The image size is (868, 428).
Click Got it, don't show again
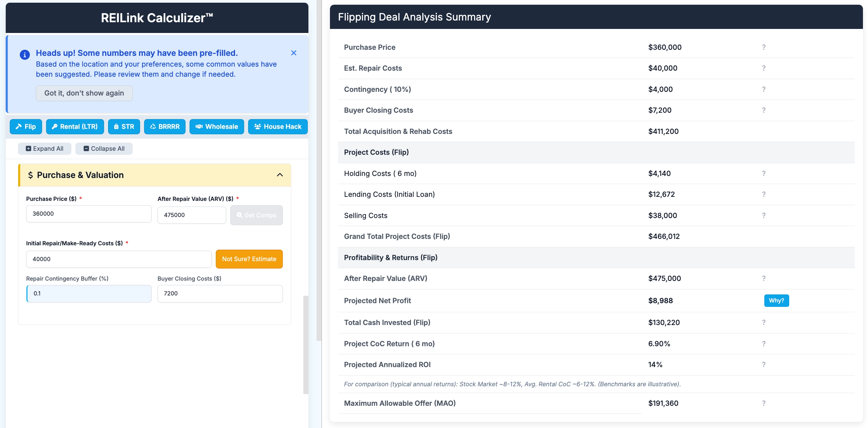click(x=84, y=93)
